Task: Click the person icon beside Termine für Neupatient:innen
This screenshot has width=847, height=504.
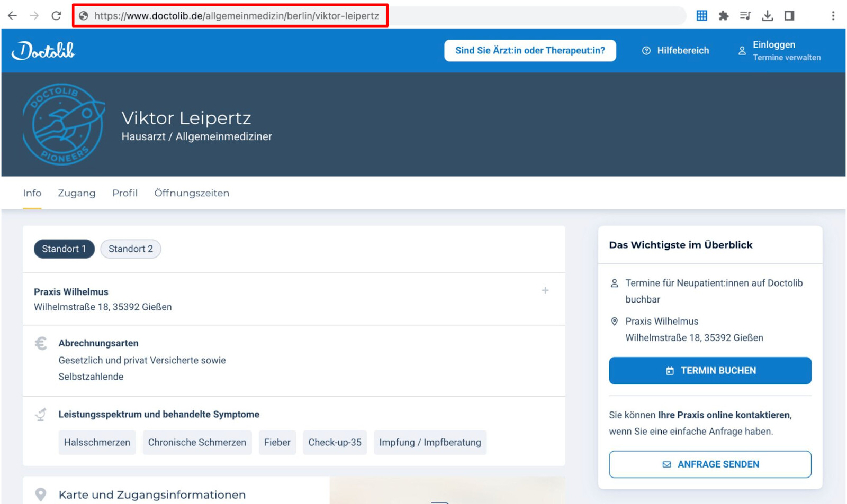Action: 615,283
